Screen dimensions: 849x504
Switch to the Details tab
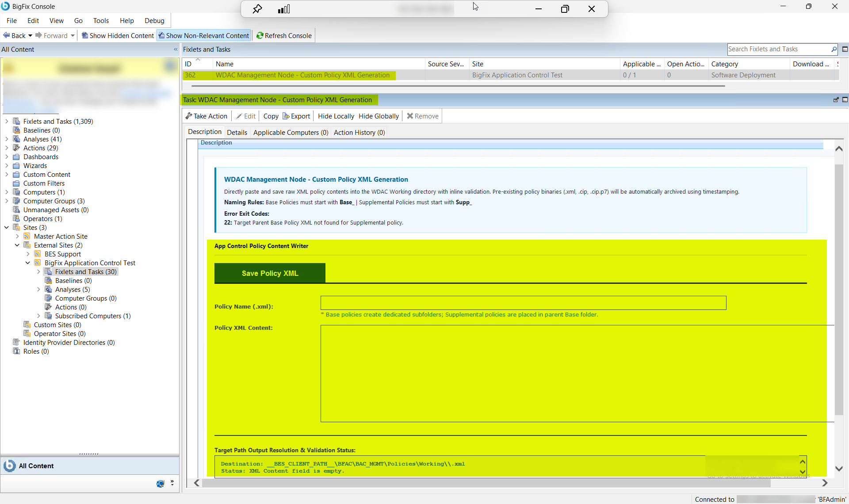tap(237, 132)
